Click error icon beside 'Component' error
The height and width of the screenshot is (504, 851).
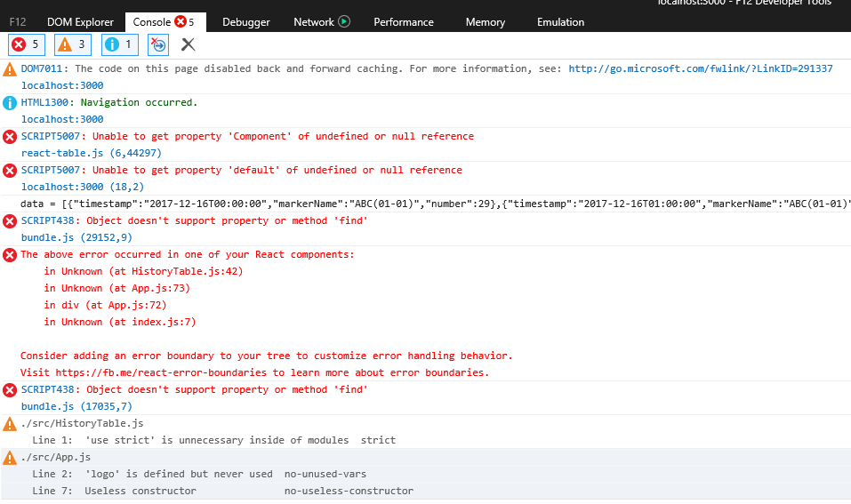pos(10,137)
